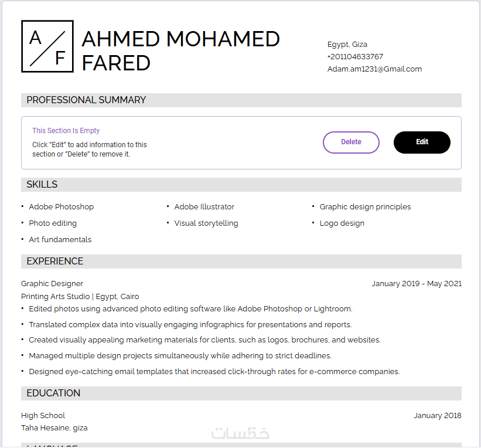Click the High School education entry
The height and width of the screenshot is (448, 481).
point(43,416)
